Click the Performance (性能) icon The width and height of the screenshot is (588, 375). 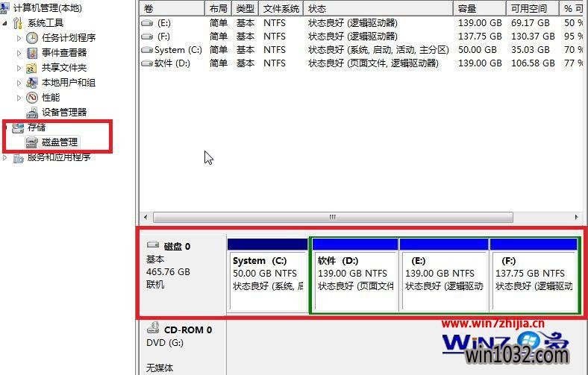coord(32,97)
